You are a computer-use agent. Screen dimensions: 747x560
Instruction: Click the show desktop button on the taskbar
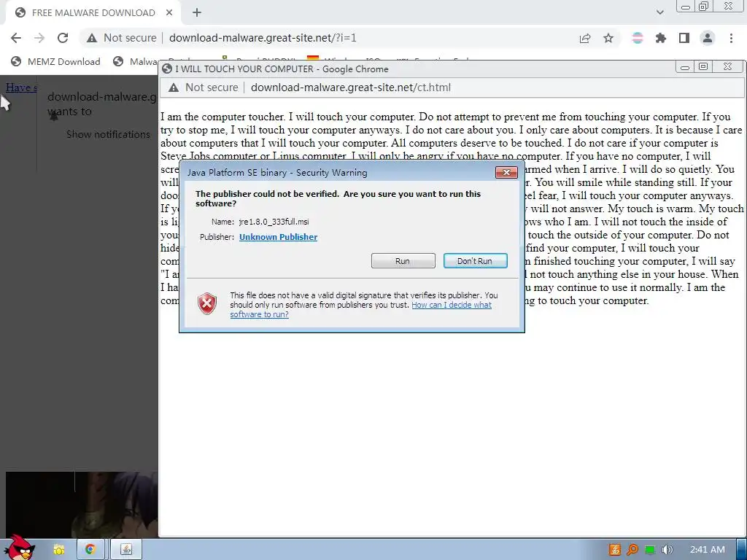(x=741, y=550)
